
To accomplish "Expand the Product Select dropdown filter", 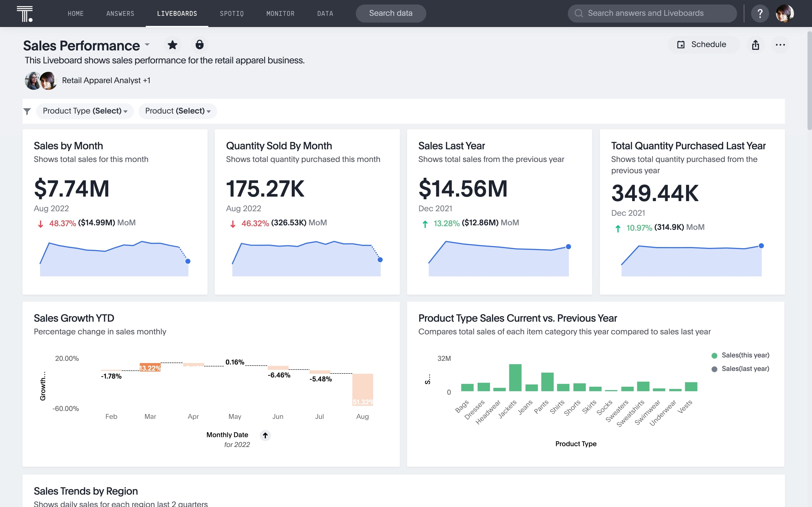I will pos(177,110).
